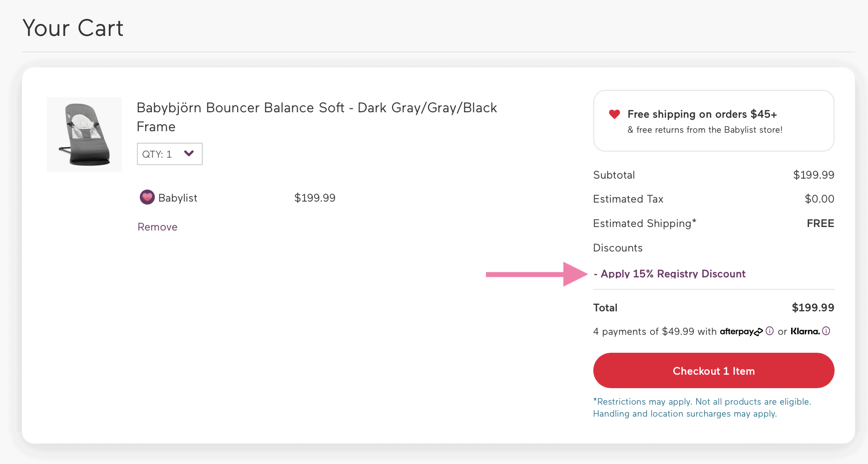Apply the 15% Registry Discount

(671, 273)
